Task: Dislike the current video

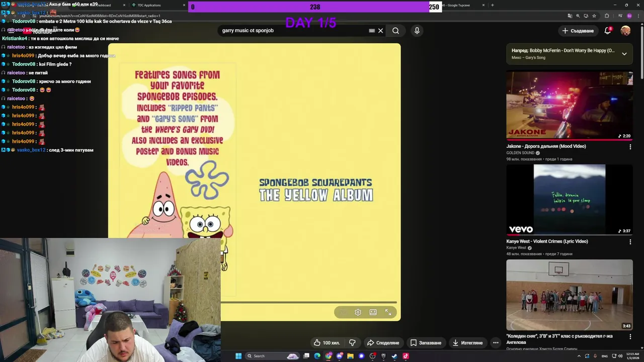Action: coord(353,343)
